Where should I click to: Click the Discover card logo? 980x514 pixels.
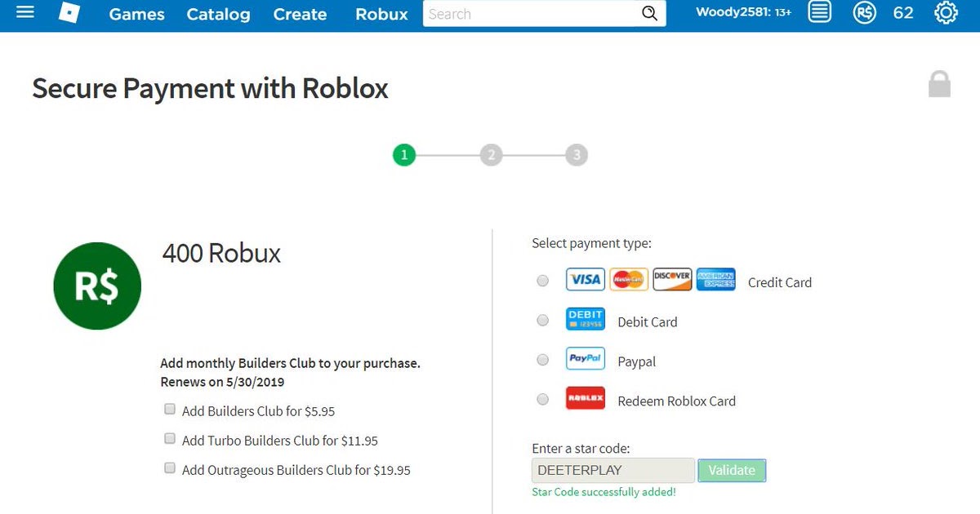[672, 279]
